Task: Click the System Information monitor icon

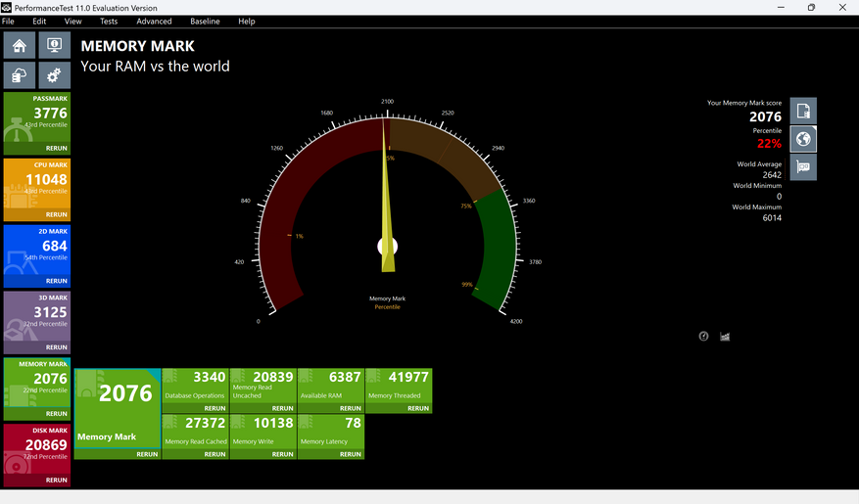Action: point(54,45)
